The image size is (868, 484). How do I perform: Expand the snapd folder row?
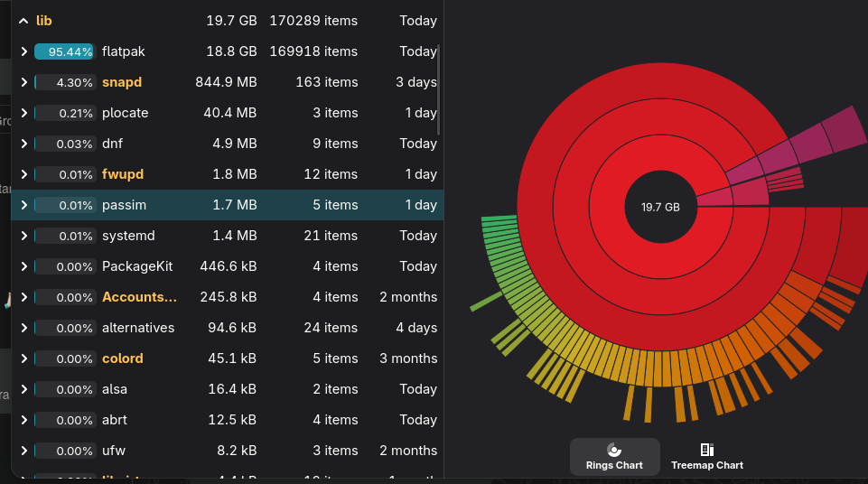23,82
